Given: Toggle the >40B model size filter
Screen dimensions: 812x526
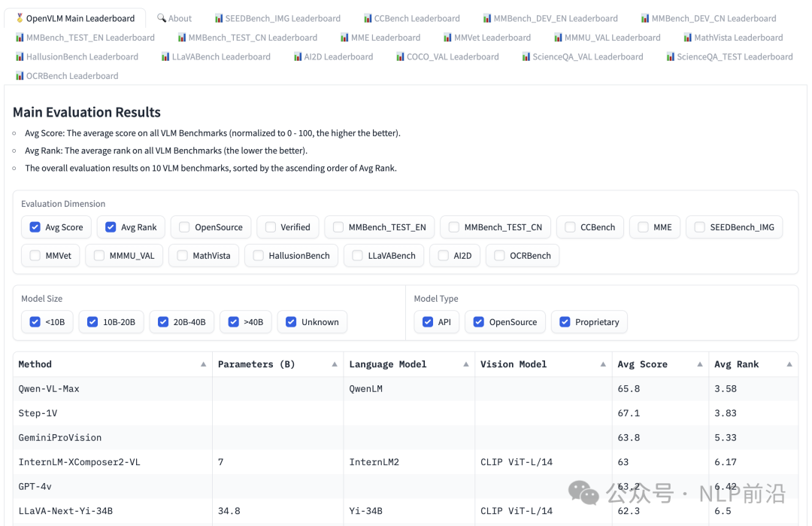Looking at the screenshot, I should (x=234, y=322).
